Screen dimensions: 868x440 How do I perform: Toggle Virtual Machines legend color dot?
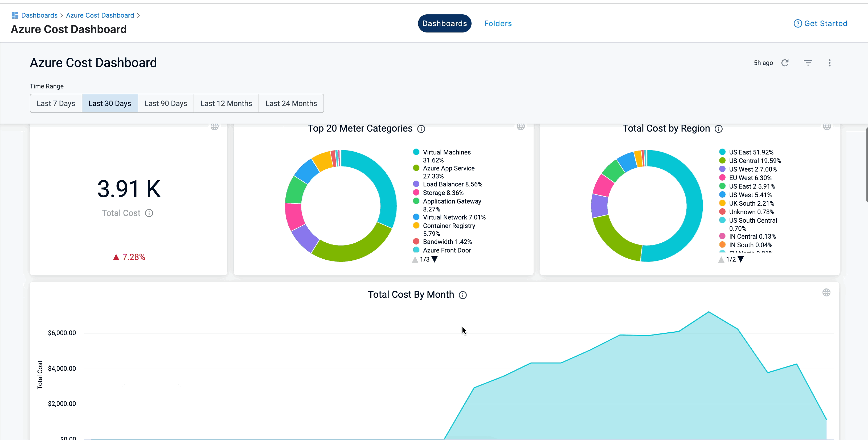pyautogui.click(x=416, y=152)
